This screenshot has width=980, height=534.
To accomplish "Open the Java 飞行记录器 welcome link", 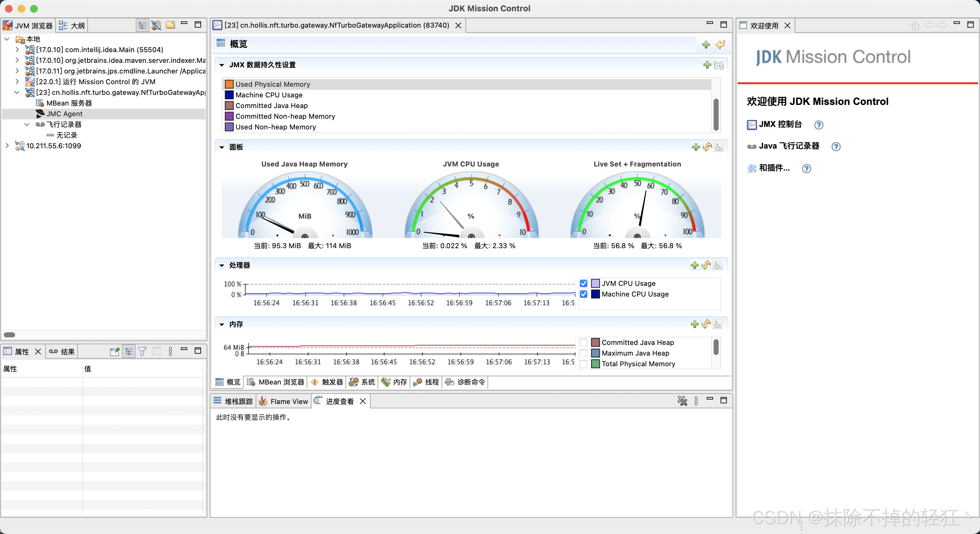I will coord(789,146).
